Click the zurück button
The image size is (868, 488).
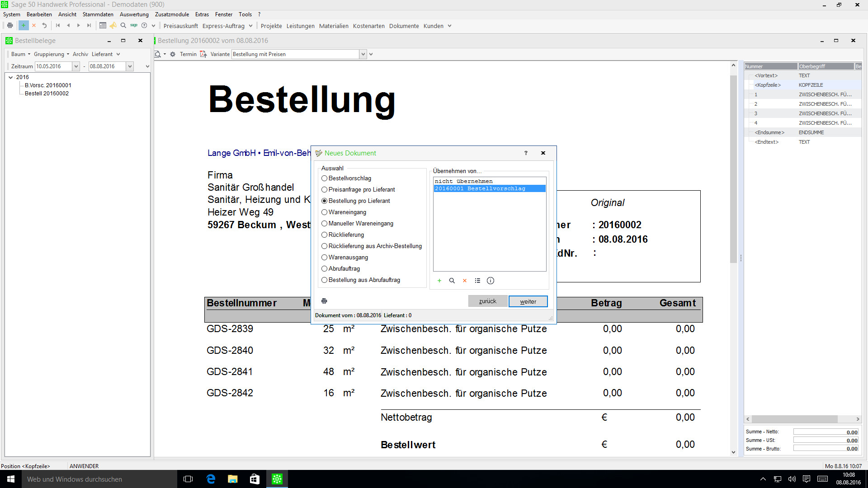(x=487, y=301)
